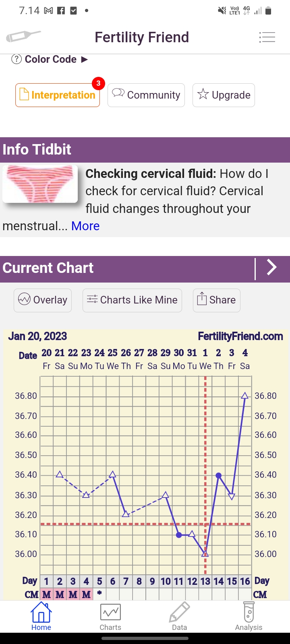Click the Color Code help icon
Screen dimensions: 290x644
16,60
